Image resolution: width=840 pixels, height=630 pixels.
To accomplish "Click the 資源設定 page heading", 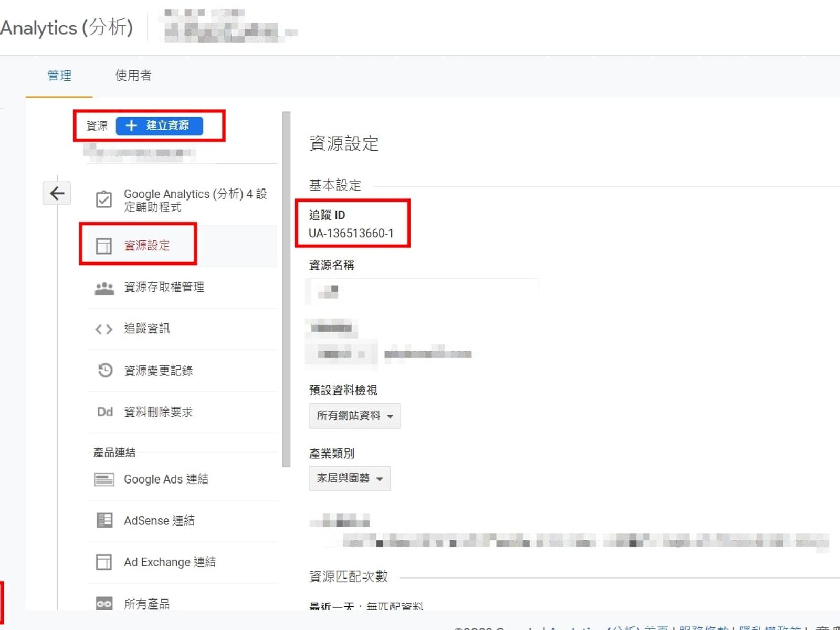I will tap(344, 143).
